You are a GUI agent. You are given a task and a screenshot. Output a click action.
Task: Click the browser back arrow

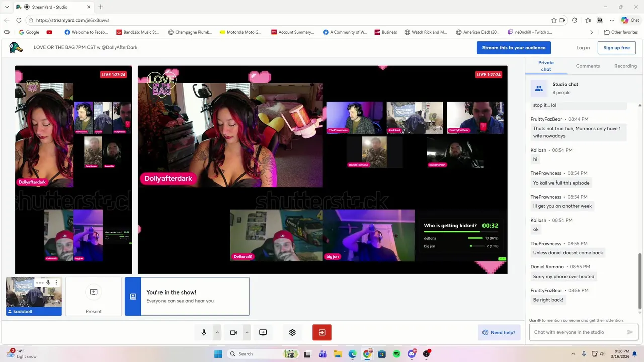click(x=7, y=20)
